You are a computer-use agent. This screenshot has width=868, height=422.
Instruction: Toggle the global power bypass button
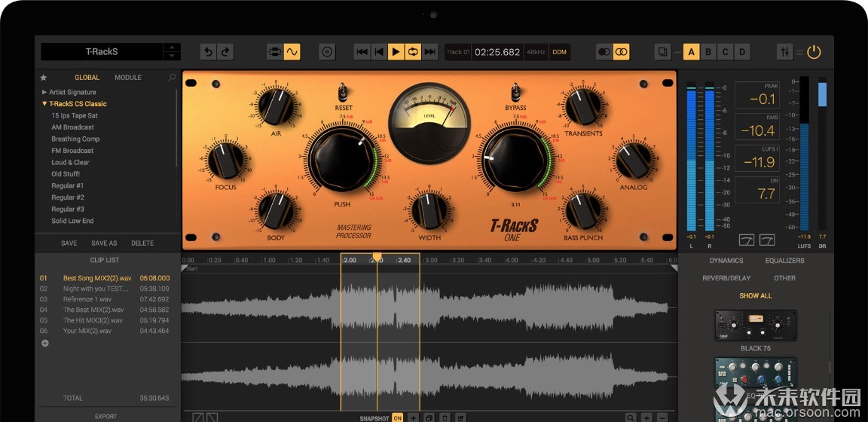(x=814, y=52)
